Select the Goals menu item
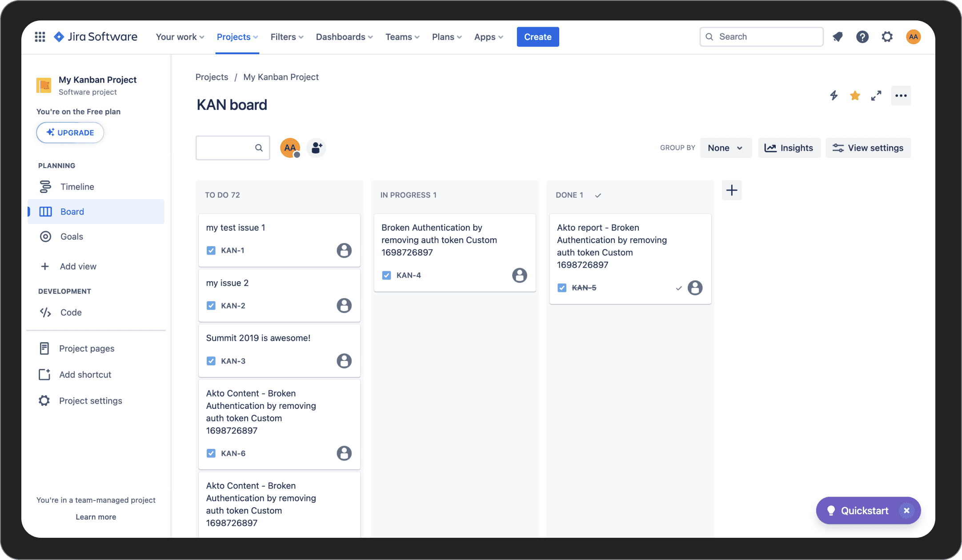This screenshot has width=962, height=560. pyautogui.click(x=71, y=236)
